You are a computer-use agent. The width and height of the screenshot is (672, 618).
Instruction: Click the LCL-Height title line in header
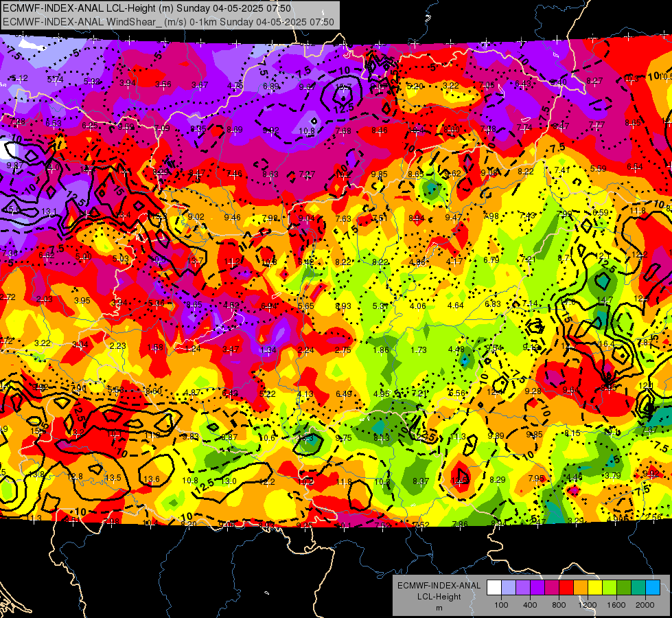(x=147, y=8)
